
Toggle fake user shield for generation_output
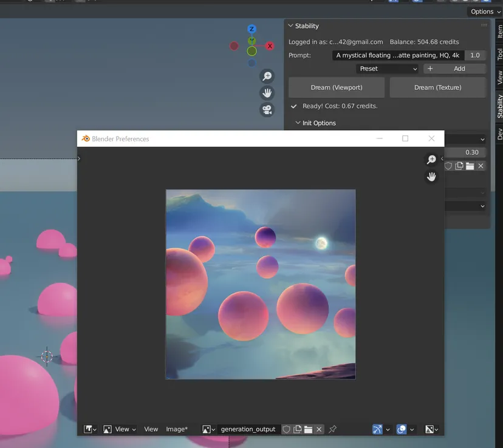[287, 429]
